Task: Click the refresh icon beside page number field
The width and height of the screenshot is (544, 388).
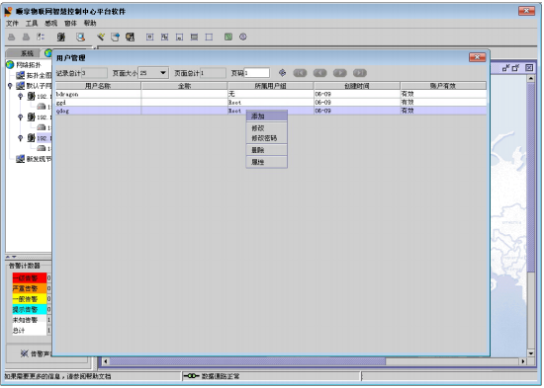Action: click(282, 73)
